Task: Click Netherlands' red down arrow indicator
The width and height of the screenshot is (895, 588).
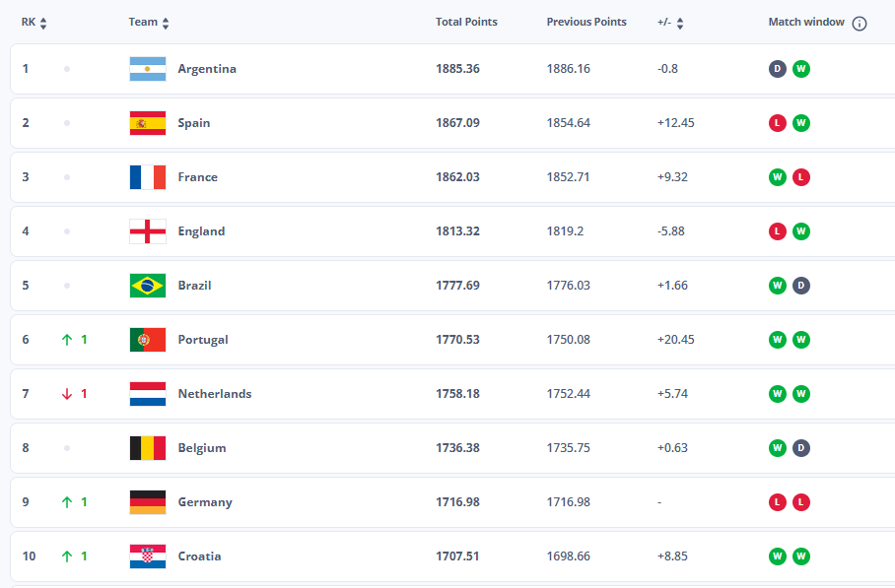Action: [x=67, y=394]
